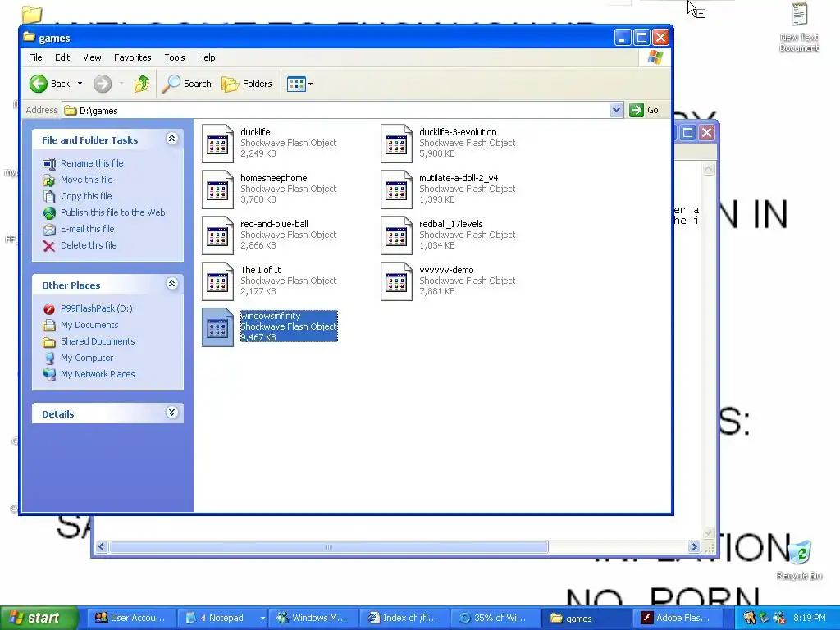The width and height of the screenshot is (840, 630).
Task: Click the first system tray icon
Action: coord(749,618)
